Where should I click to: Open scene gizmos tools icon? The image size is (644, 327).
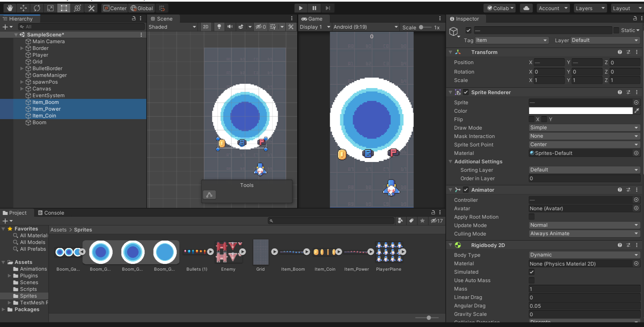pos(291,27)
